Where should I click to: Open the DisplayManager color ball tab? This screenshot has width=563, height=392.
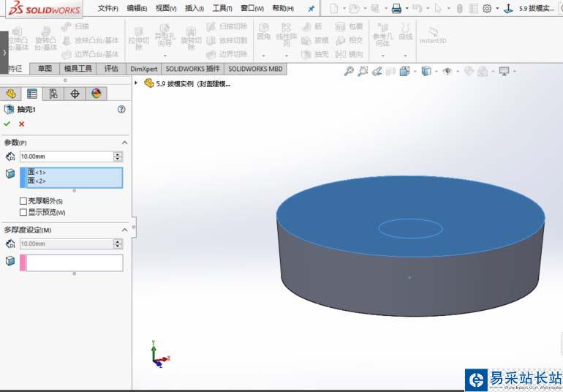[x=96, y=94]
